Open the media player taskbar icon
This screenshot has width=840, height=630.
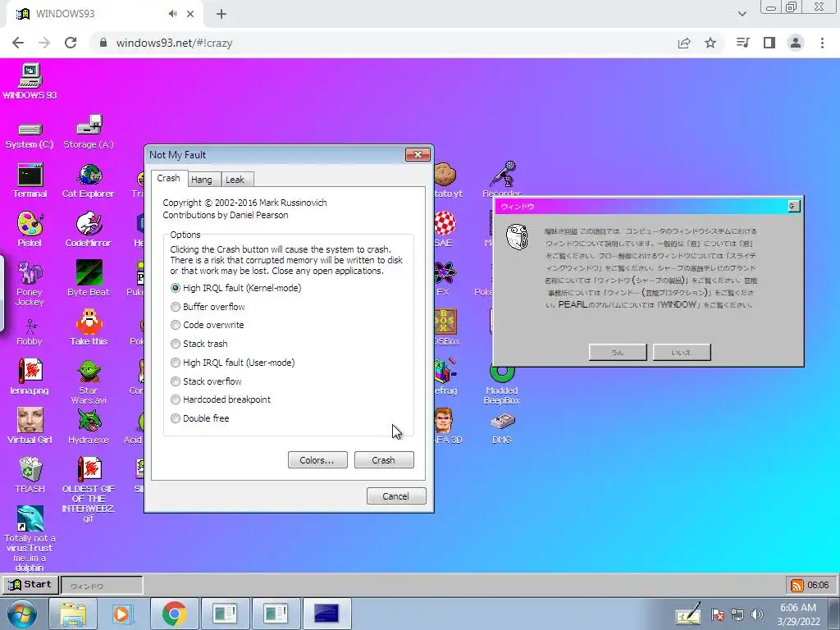pos(123,614)
